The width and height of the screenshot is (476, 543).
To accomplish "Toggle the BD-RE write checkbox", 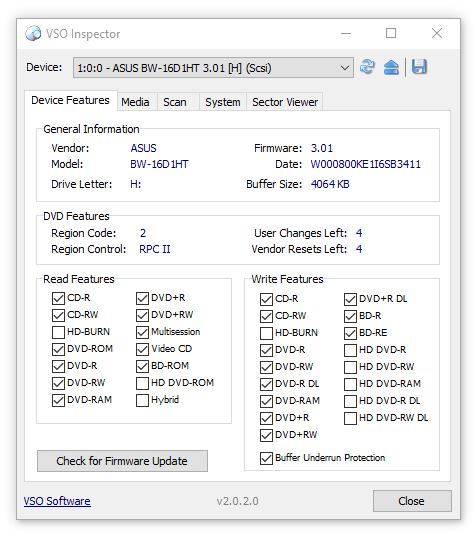I will (350, 333).
